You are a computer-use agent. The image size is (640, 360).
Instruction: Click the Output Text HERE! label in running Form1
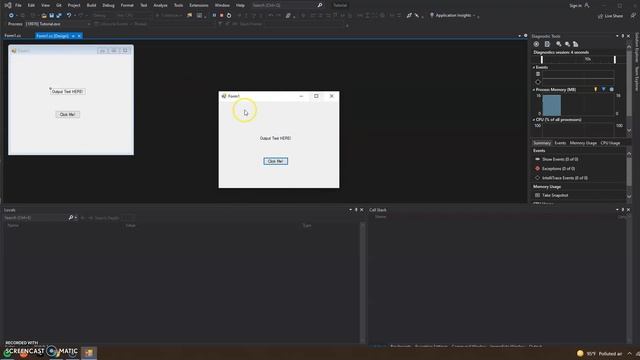276,138
